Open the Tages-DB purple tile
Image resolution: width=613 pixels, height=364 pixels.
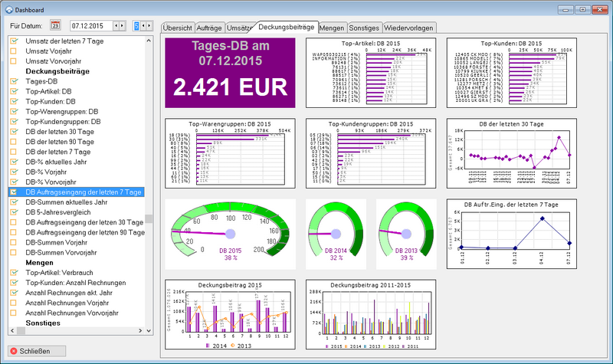pos(230,73)
